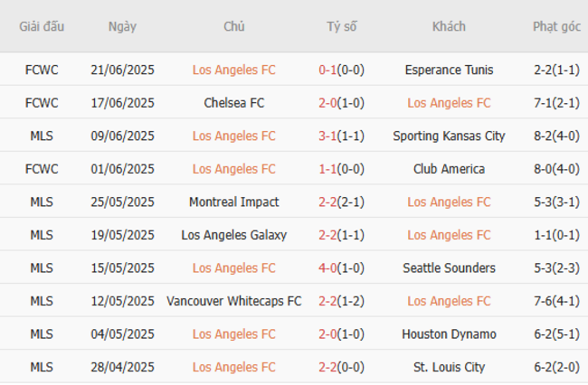588x385 pixels.
Task: Click the Phạt góc column header
Action: pyautogui.click(x=556, y=27)
